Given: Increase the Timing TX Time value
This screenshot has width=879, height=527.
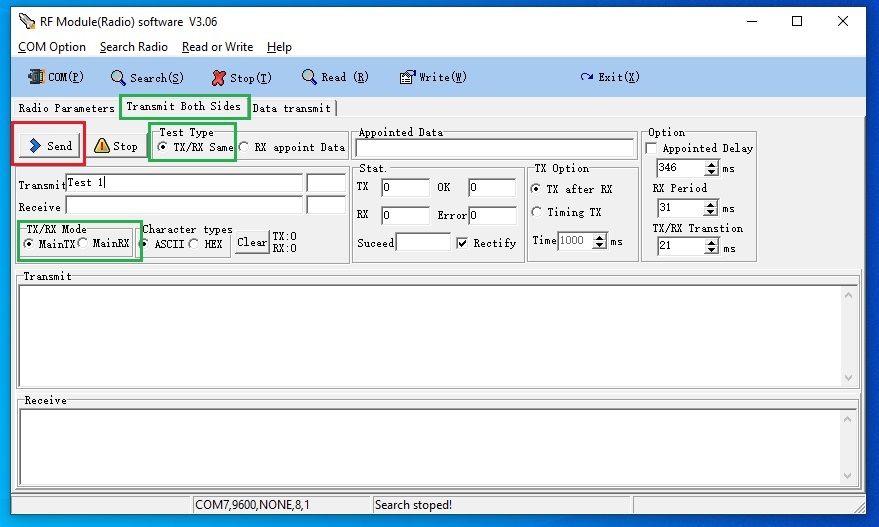Looking at the screenshot, I should (600, 237).
